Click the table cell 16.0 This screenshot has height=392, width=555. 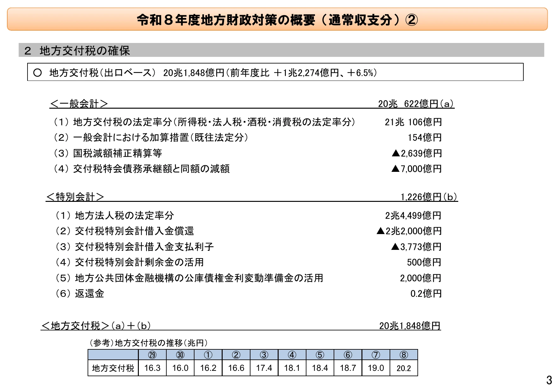(180, 368)
